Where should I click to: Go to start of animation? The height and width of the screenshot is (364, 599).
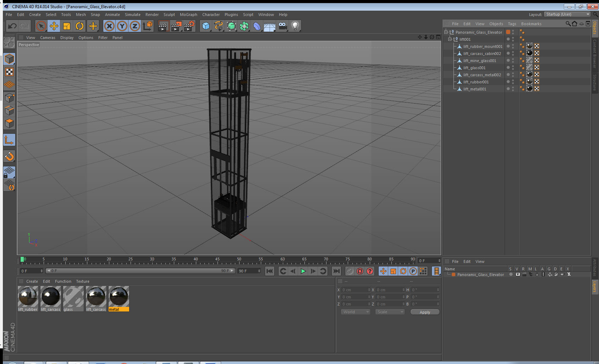270,271
